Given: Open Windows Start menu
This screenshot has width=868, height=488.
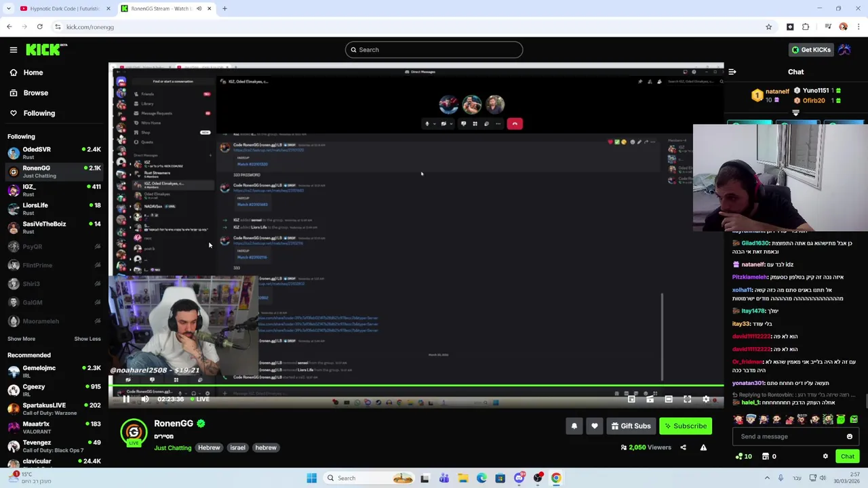Looking at the screenshot, I should click(311, 478).
